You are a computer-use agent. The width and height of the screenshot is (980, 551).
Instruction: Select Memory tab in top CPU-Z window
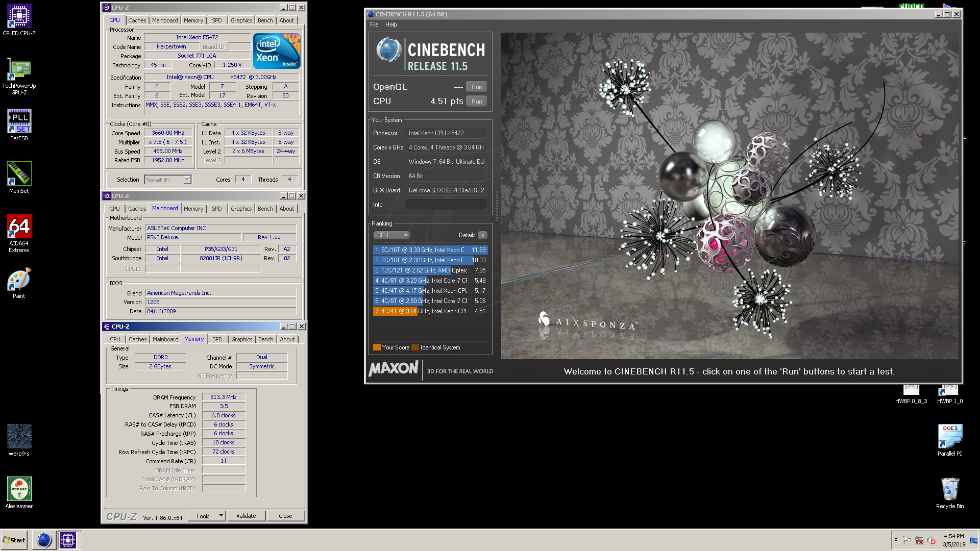193,20
